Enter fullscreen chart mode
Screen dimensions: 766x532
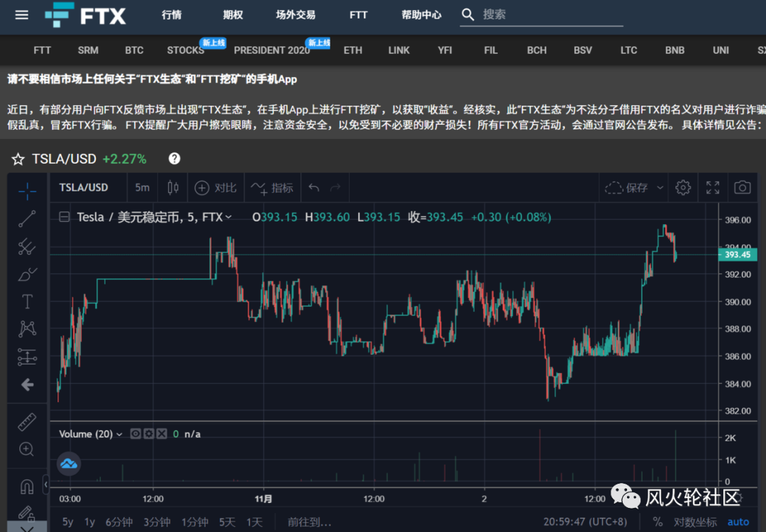tap(713, 187)
